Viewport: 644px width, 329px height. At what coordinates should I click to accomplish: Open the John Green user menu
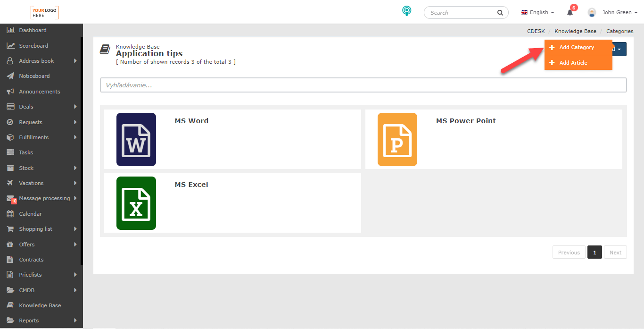tap(620, 12)
